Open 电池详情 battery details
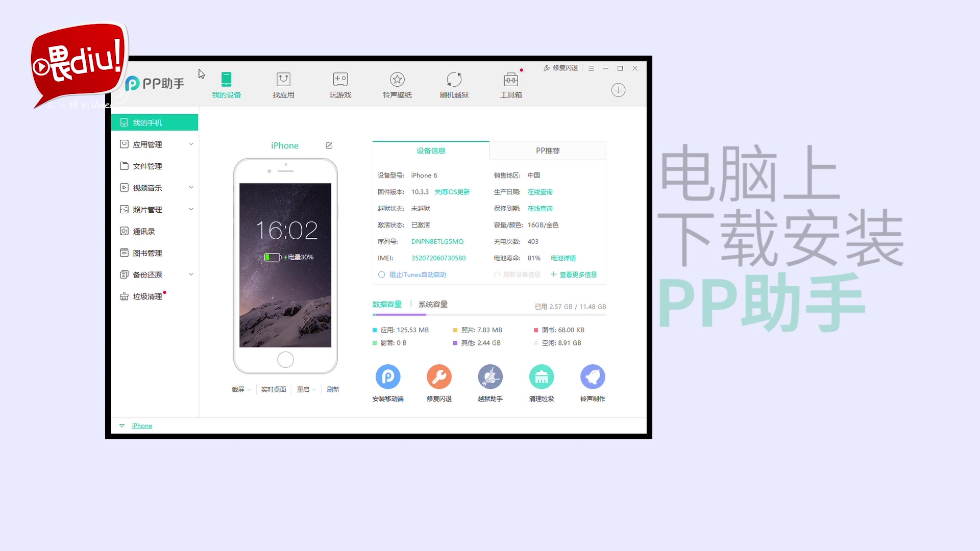This screenshot has height=551, width=980. tap(562, 258)
